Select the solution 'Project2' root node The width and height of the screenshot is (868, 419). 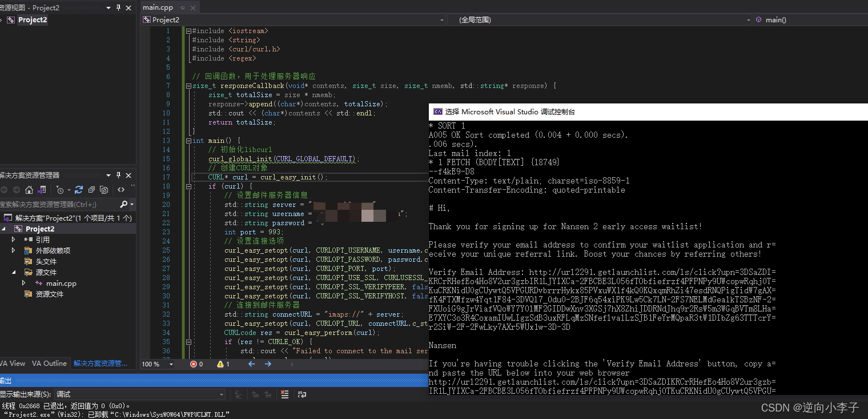click(73, 218)
